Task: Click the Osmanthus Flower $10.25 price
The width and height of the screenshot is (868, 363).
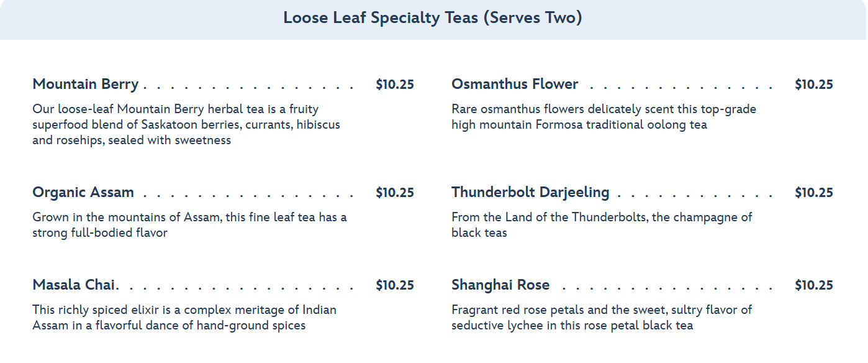Action: (814, 85)
